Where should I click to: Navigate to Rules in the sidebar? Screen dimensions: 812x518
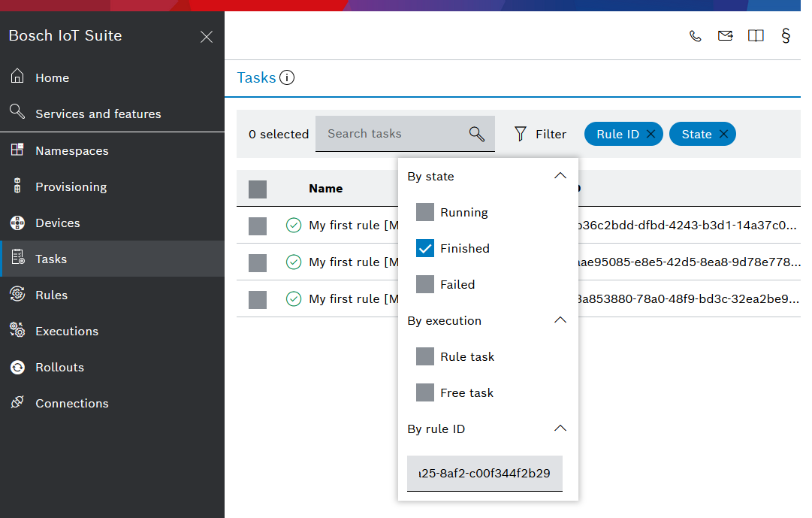coord(51,295)
